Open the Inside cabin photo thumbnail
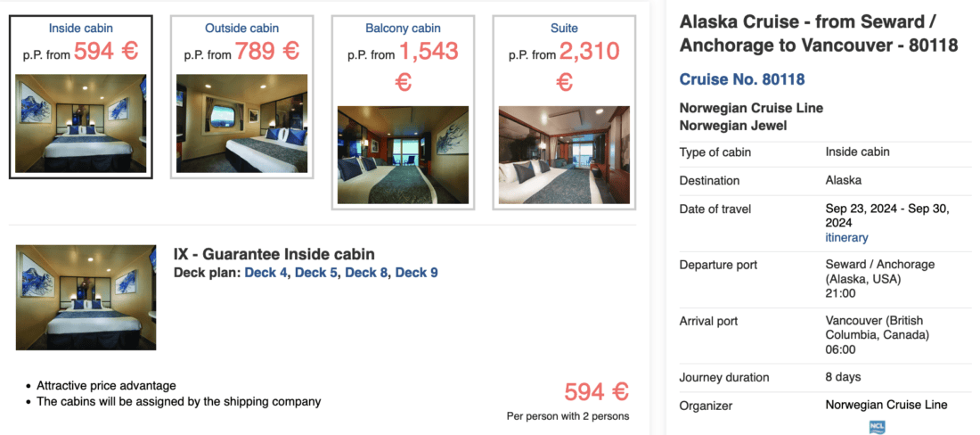Screen dimensions: 980x435 coord(81,123)
